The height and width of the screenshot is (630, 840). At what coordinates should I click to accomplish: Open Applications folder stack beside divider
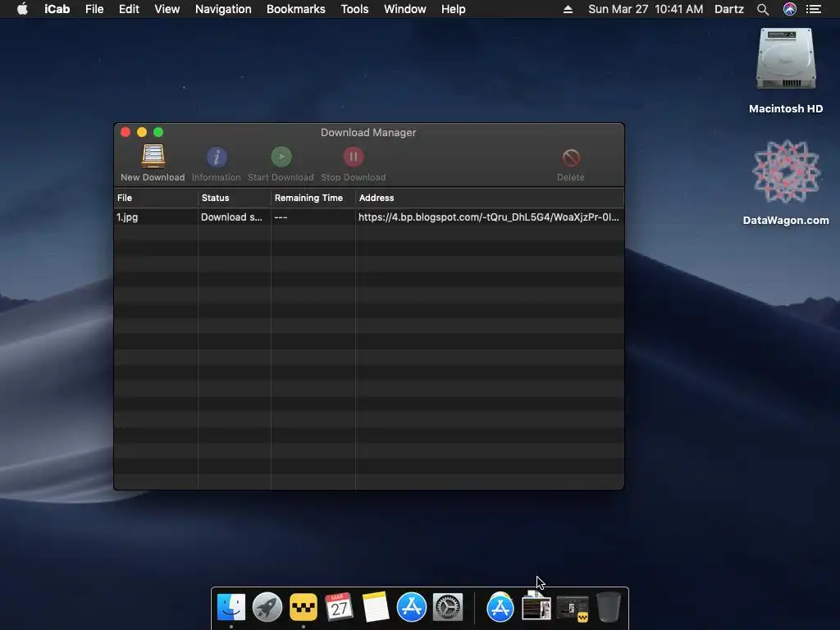[500, 607]
